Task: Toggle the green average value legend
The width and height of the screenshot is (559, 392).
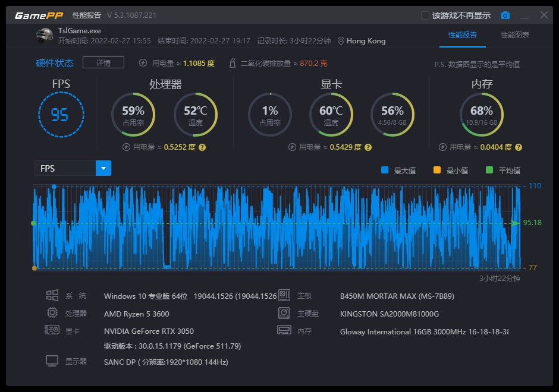Action: pyautogui.click(x=489, y=170)
